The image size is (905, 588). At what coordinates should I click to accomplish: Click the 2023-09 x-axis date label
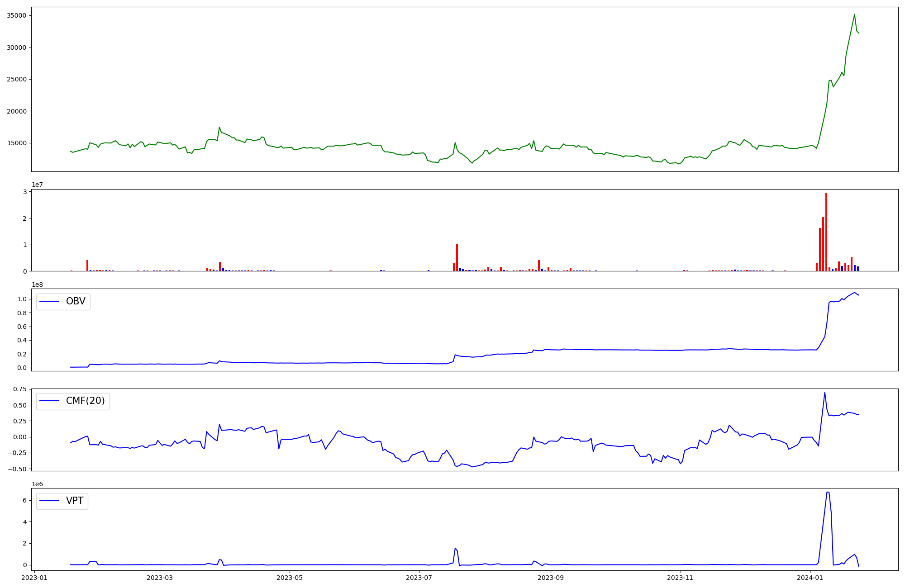(551, 578)
